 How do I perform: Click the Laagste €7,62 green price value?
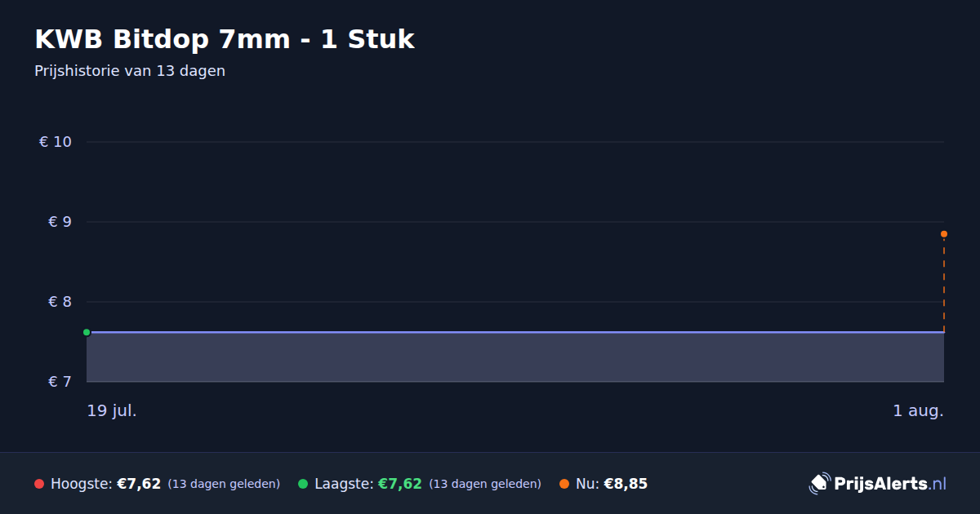(x=400, y=484)
